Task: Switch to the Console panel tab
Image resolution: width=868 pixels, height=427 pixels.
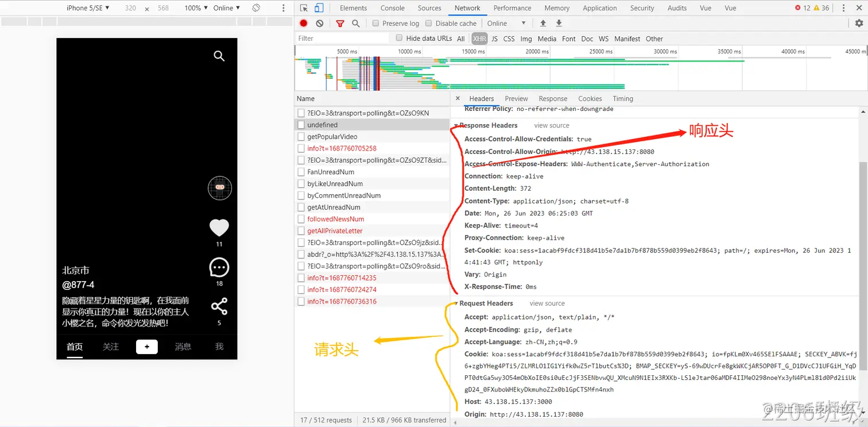Action: click(393, 8)
